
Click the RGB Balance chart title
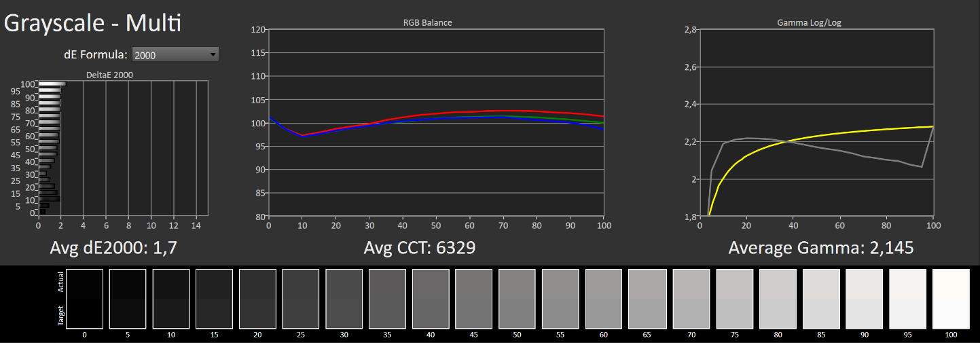(427, 22)
